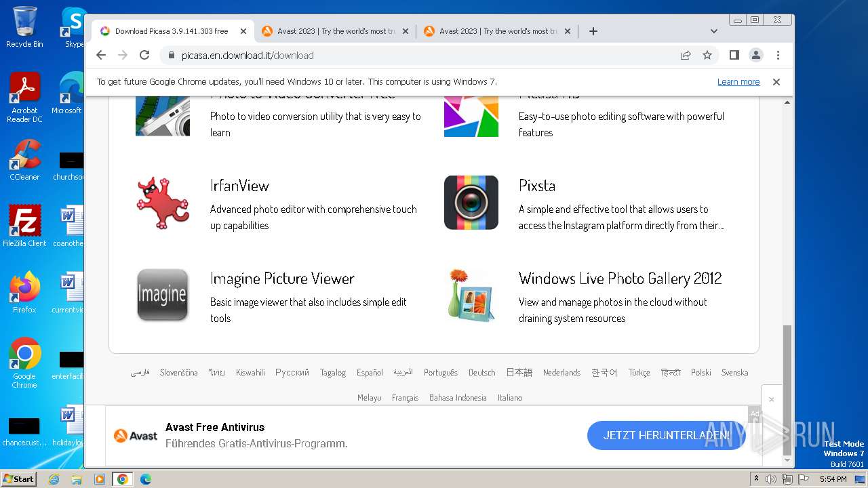This screenshot has height=488, width=868.
Task: Select Slovenščina language
Action: point(179,373)
